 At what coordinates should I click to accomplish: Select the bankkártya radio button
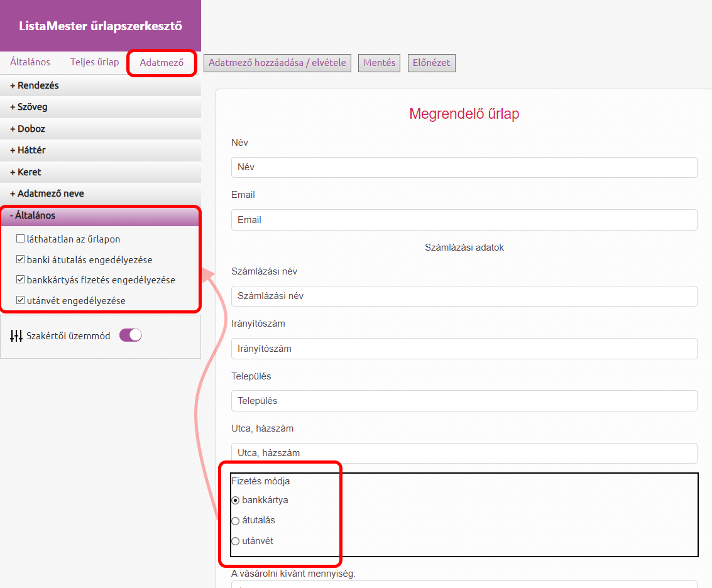pyautogui.click(x=235, y=501)
